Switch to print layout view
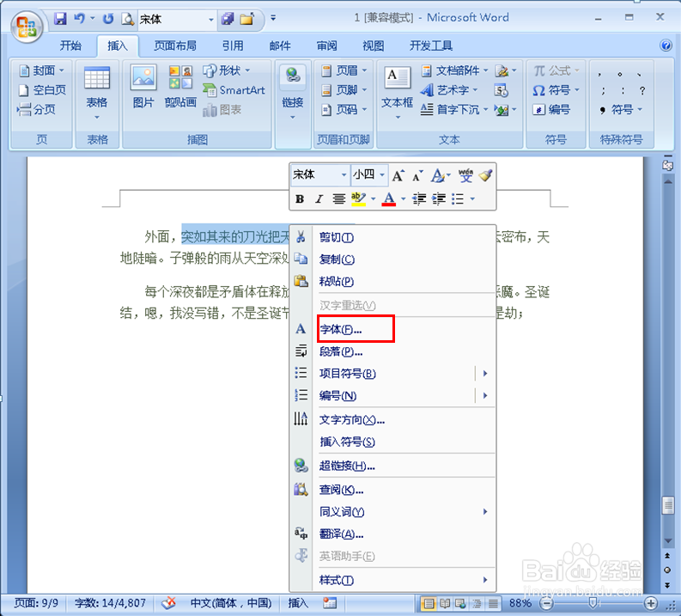The width and height of the screenshot is (681, 616). [x=429, y=603]
